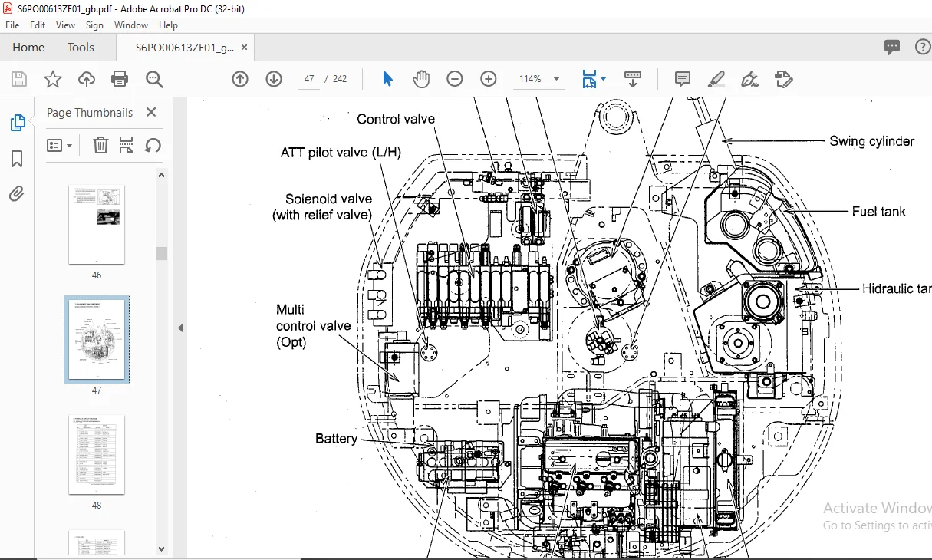Click the 'Battery' label

(337, 439)
